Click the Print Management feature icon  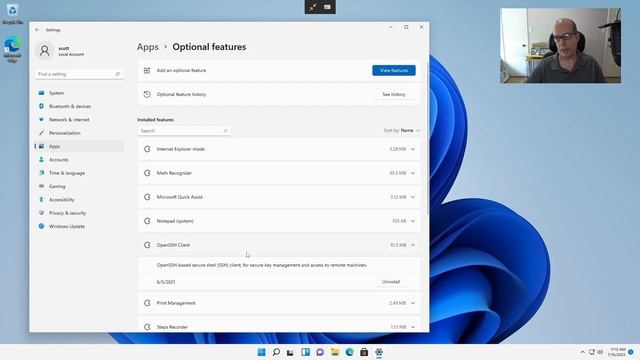click(147, 303)
